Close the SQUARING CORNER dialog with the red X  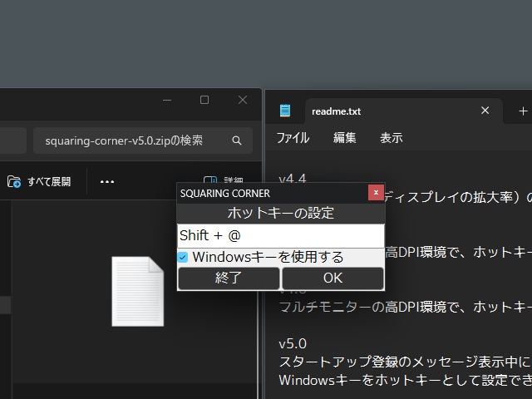[x=376, y=193]
